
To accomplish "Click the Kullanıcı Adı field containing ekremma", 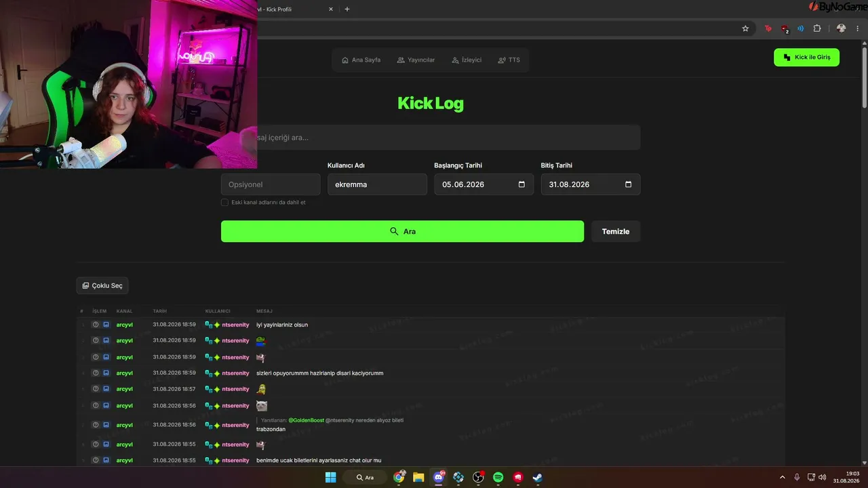I will click(377, 184).
